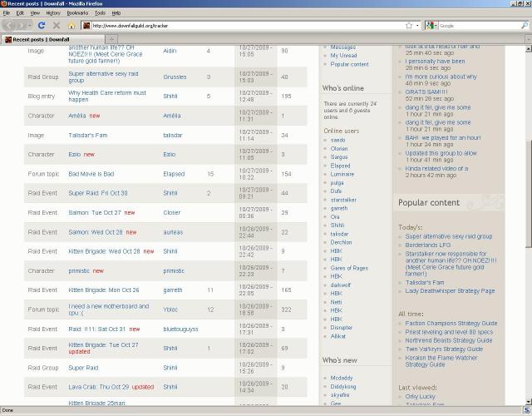Open the My Unread link

pos(343,56)
